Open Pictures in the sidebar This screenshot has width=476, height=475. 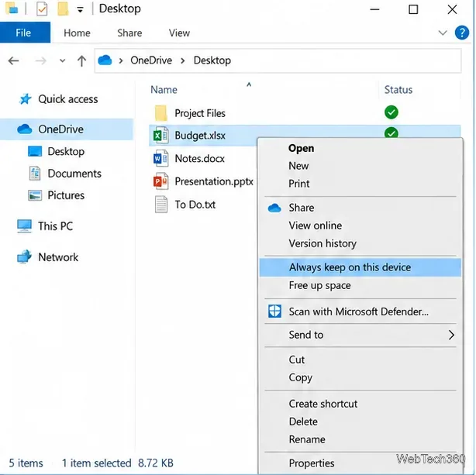[x=66, y=195]
